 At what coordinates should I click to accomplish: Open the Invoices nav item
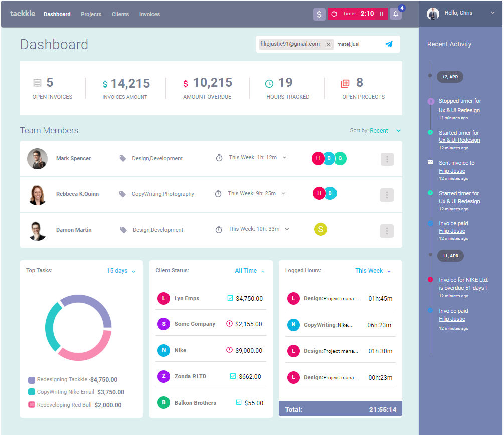coord(149,14)
